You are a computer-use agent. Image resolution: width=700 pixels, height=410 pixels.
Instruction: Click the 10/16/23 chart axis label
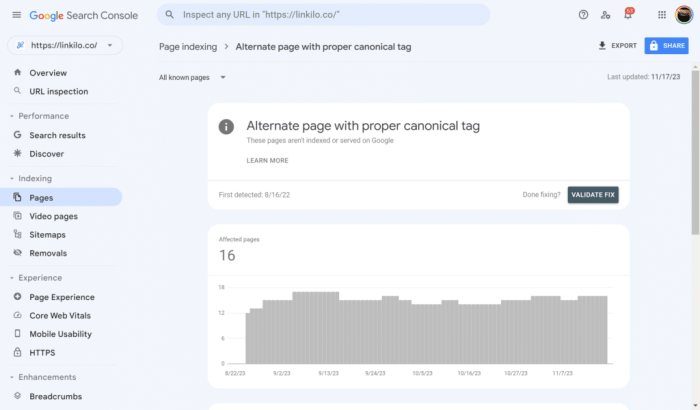point(469,373)
